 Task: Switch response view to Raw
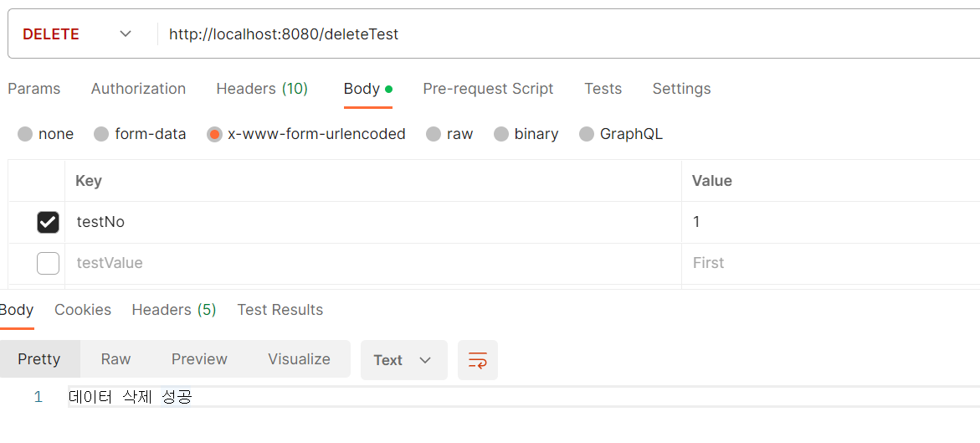[x=115, y=359]
